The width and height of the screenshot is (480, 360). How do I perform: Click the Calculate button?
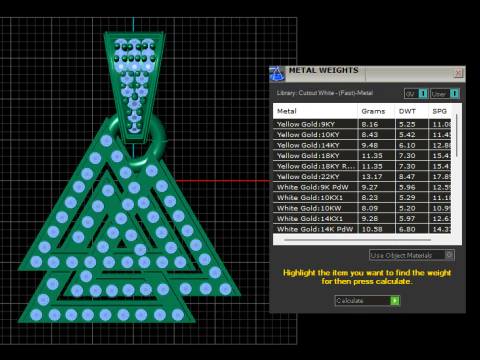click(367, 301)
